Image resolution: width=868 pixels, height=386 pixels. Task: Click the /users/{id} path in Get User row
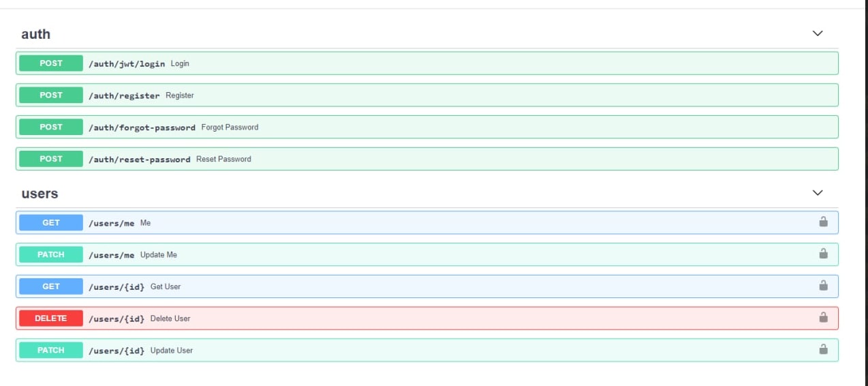point(117,287)
